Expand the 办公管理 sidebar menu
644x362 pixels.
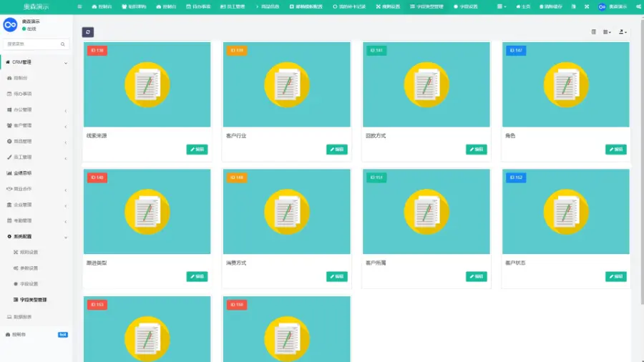pos(36,110)
